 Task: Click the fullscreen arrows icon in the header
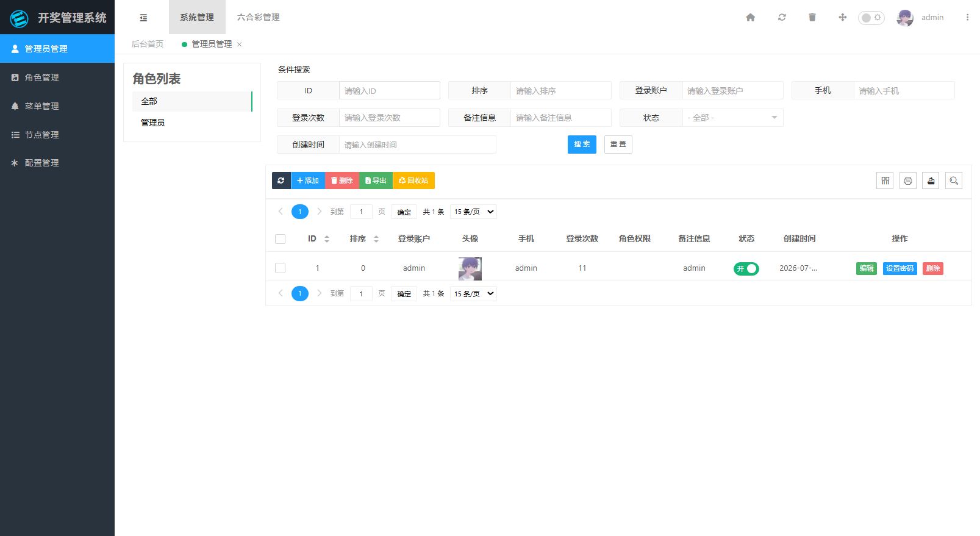[x=843, y=17]
